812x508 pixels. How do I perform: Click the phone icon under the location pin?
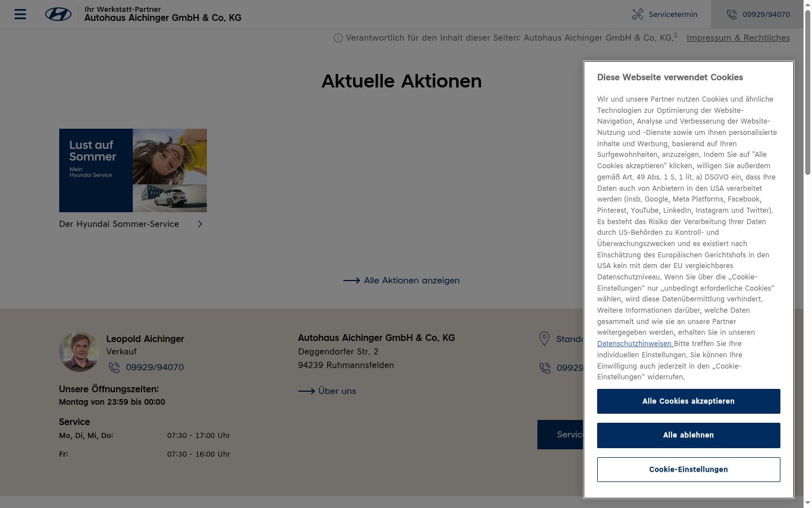[x=545, y=368]
